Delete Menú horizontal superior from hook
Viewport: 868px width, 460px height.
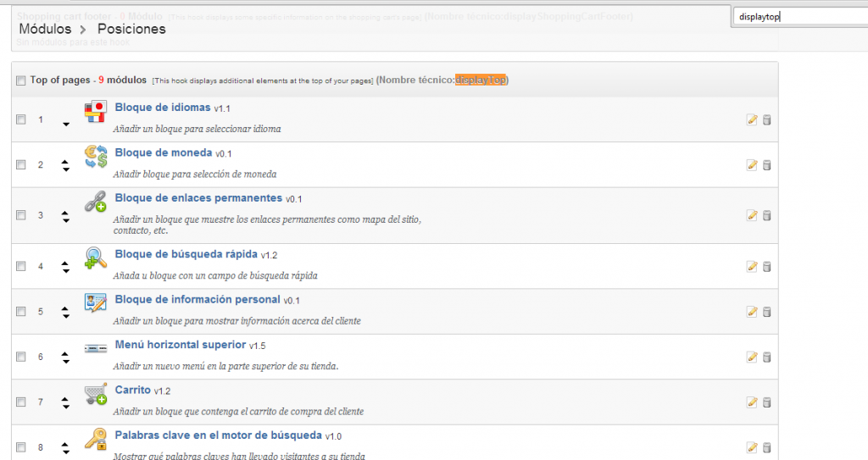coord(766,357)
